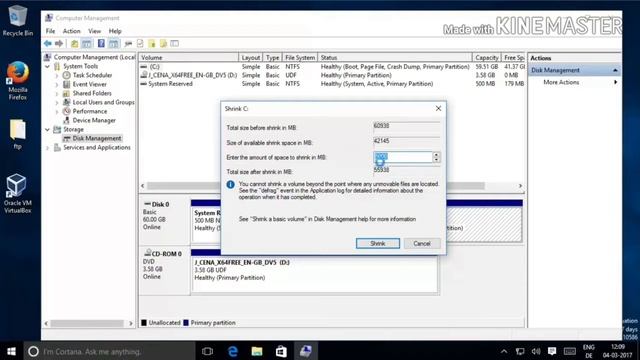Open Device Manager in the tree
This screenshot has width=640, height=360.
point(94,120)
